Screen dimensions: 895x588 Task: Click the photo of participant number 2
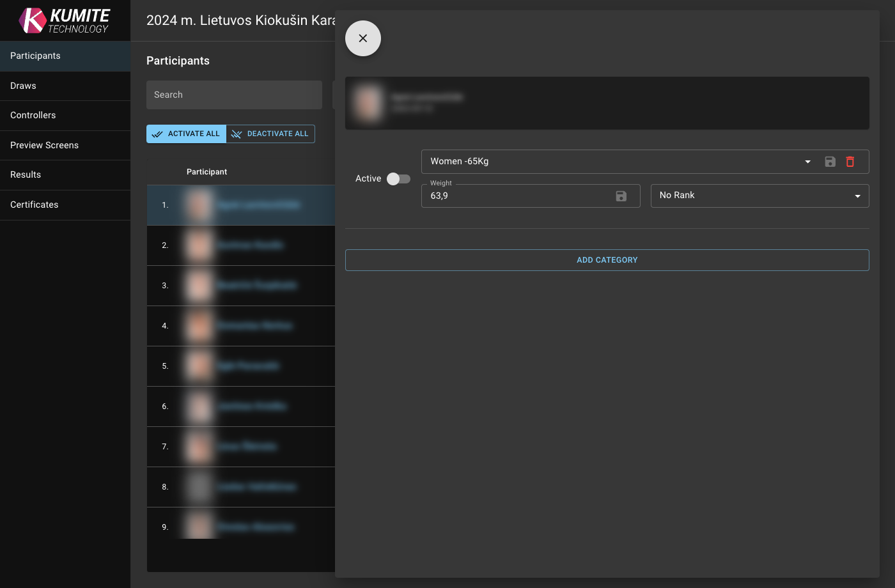point(199,245)
